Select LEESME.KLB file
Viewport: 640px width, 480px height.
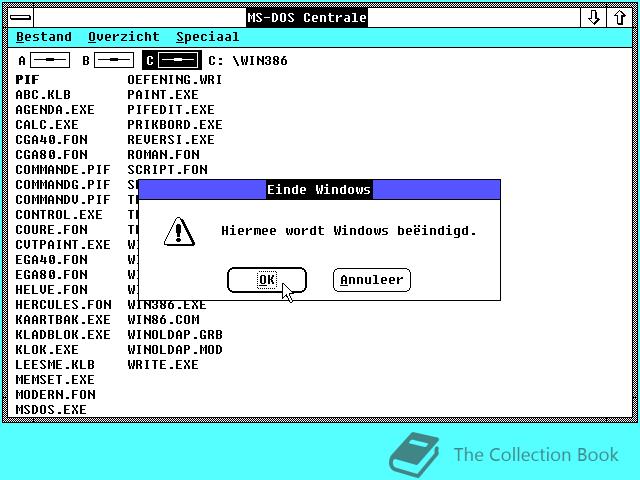point(55,364)
